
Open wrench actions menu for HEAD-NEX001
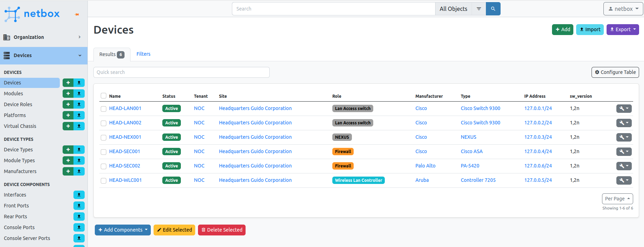[x=624, y=137]
